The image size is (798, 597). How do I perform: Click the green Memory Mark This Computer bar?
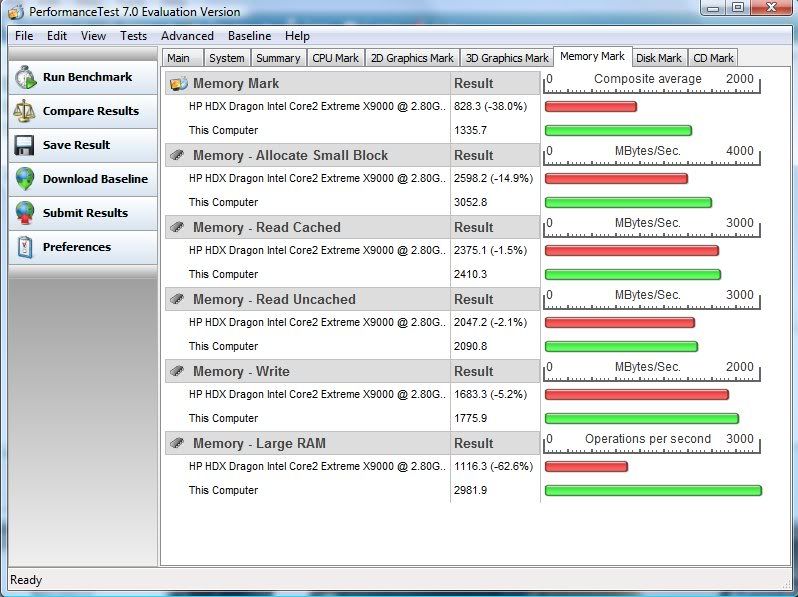coord(618,130)
